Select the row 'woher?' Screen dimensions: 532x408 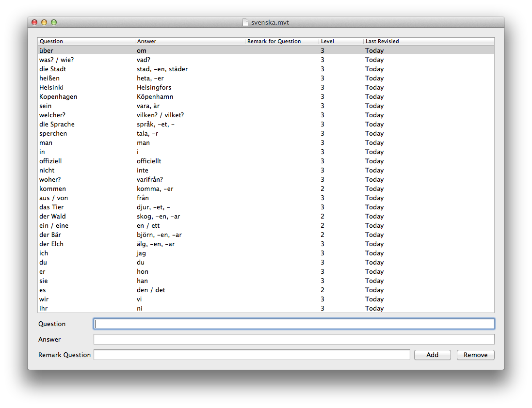pos(266,179)
